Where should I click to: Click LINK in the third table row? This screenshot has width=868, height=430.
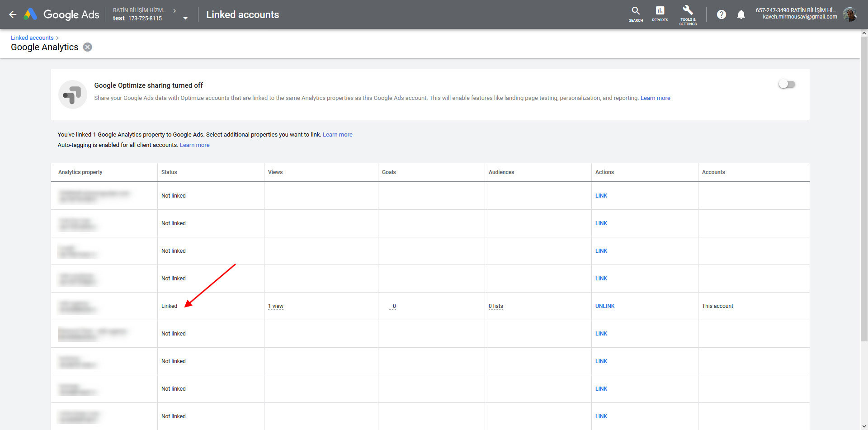point(601,251)
